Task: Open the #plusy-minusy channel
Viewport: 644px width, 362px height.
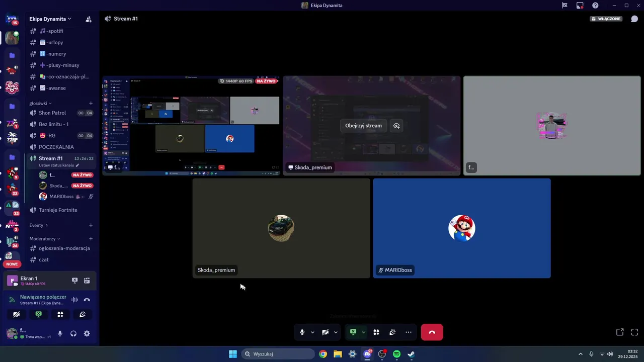Action: [x=60, y=65]
